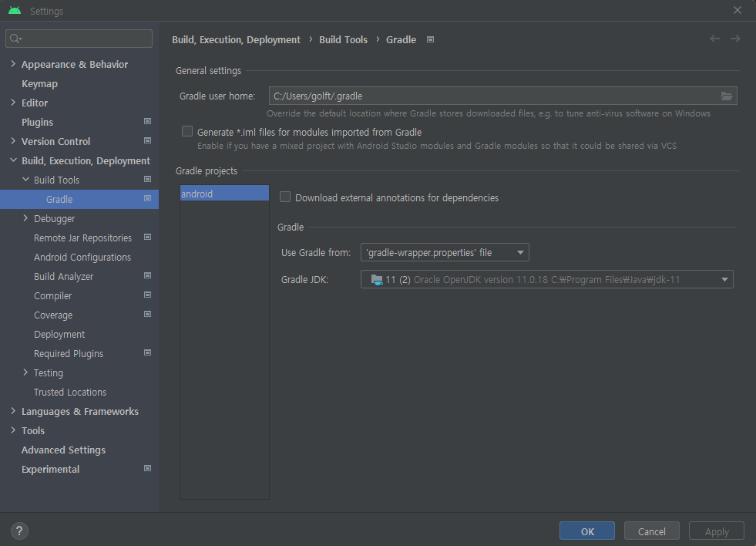Select the Compiler settings item
756x546 pixels.
(52, 295)
